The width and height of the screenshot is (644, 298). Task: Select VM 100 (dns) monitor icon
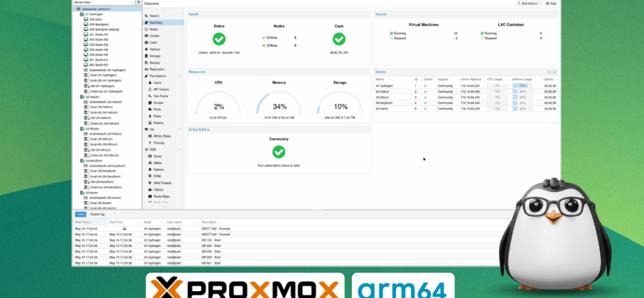point(86,19)
